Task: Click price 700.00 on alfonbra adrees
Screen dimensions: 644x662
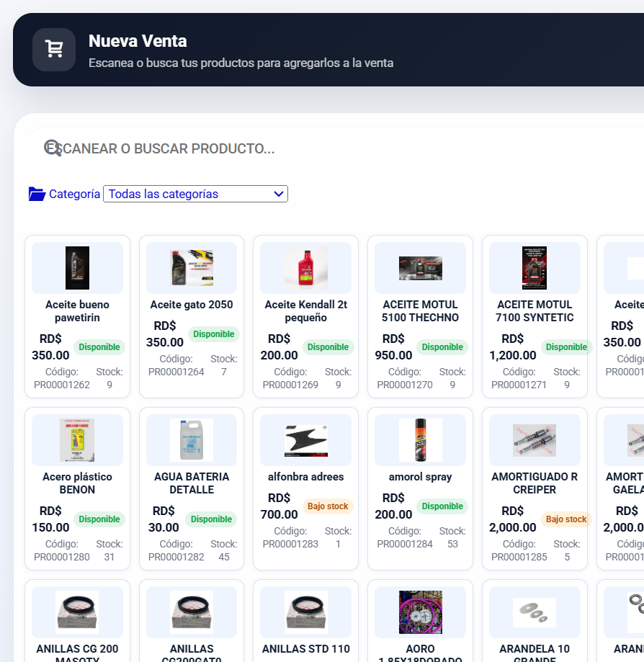Action: click(x=279, y=514)
